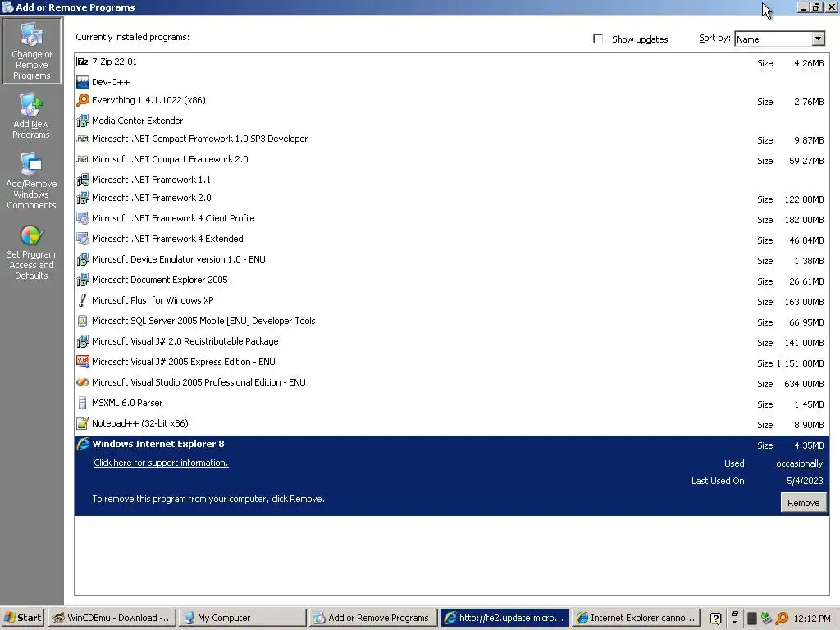
Task: Switch to WinCDEmu - Download taskbar window
Action: (x=112, y=618)
